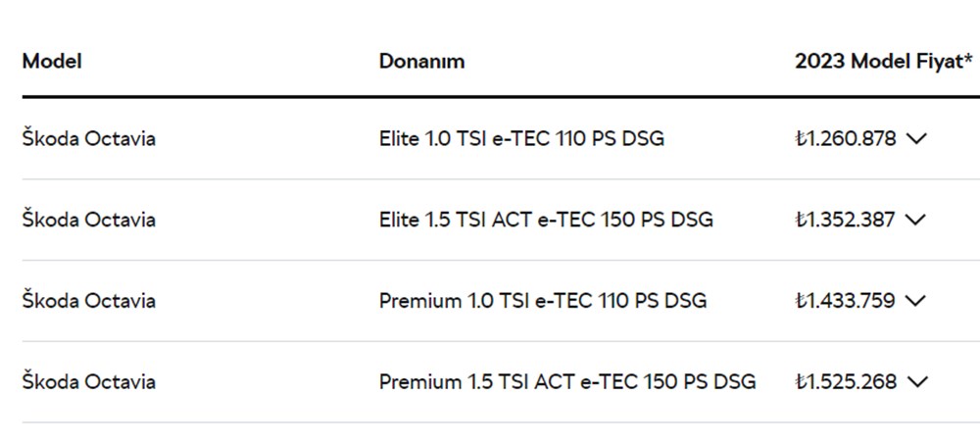Click Škoda Octavia in the Elite 1.5 row
Viewport: 980px width, 443px height.
click(89, 220)
